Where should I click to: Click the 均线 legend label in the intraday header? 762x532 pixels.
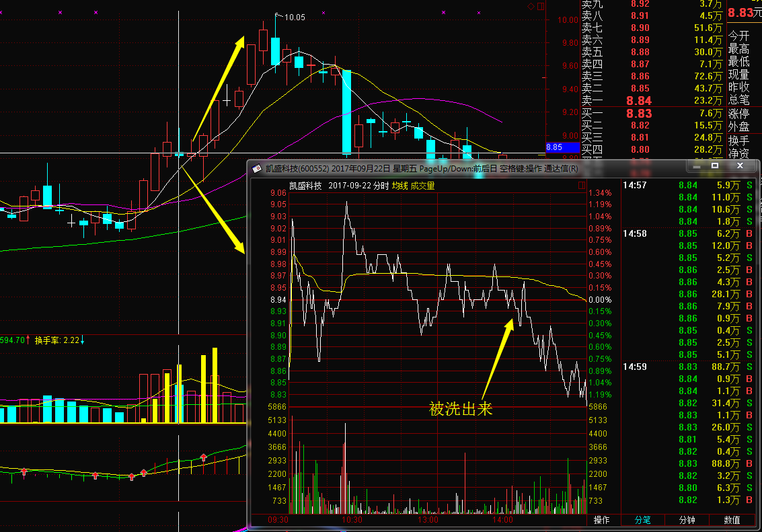400,186
